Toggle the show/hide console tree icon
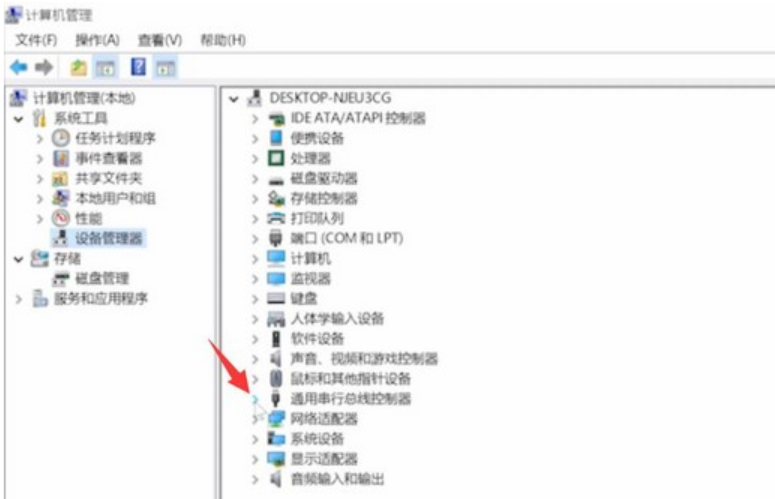The height and width of the screenshot is (499, 775). click(x=105, y=66)
